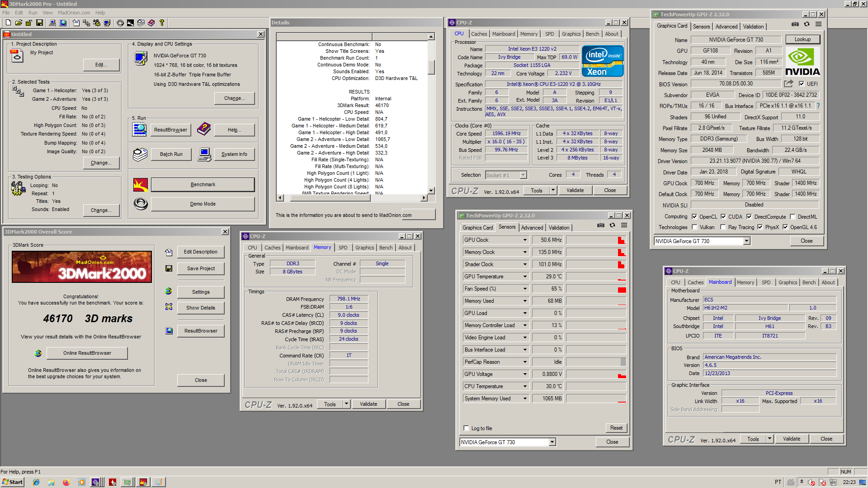Open GPU selector dropdown in GPU-Z Graphics Card window
868x488 pixels.
tap(746, 241)
